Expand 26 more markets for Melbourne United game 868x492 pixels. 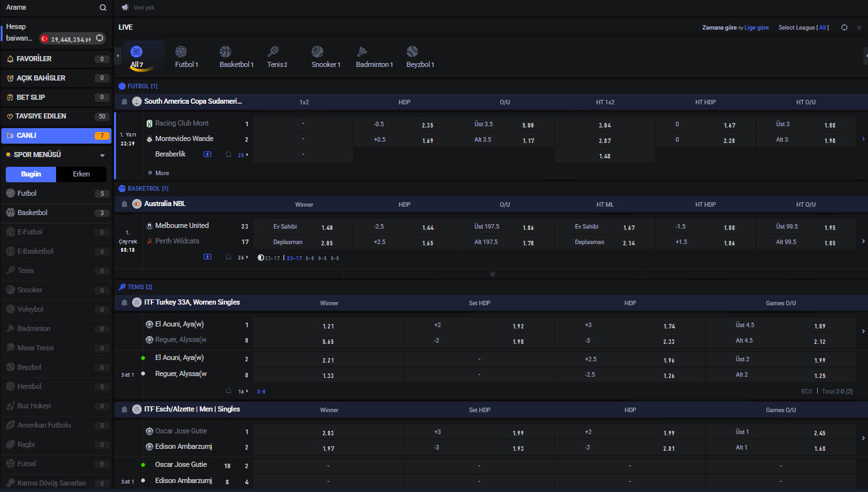(x=243, y=258)
